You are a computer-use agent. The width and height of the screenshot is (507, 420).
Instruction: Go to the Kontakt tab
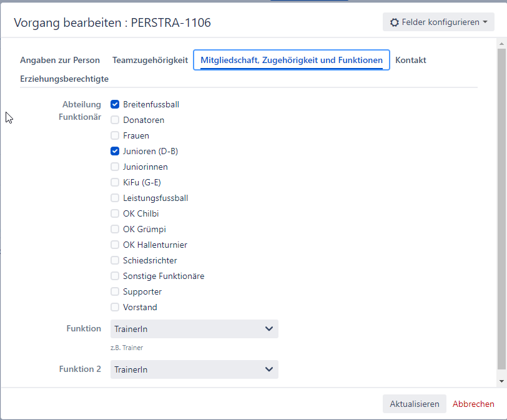coord(411,61)
